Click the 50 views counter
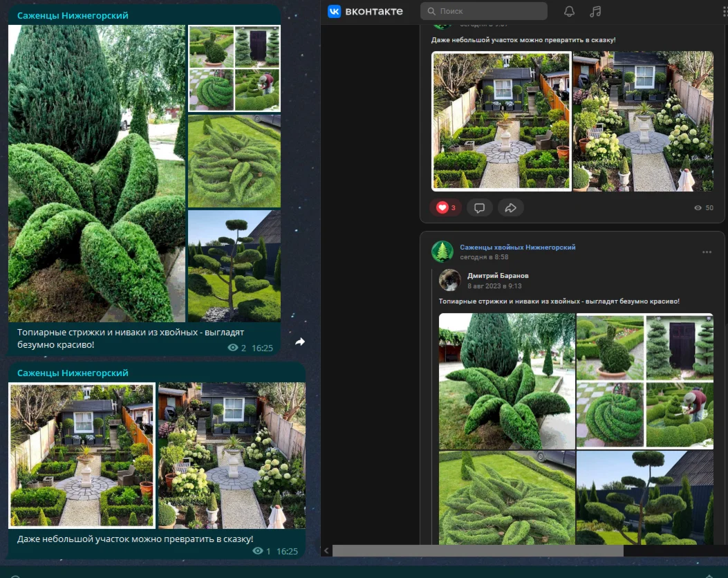Viewport: 728px width, 578px height. 704,207
